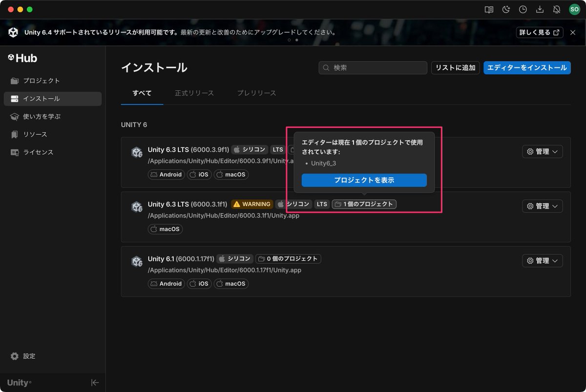
Task: Select the second banner carousel dot
Action: [x=297, y=40]
